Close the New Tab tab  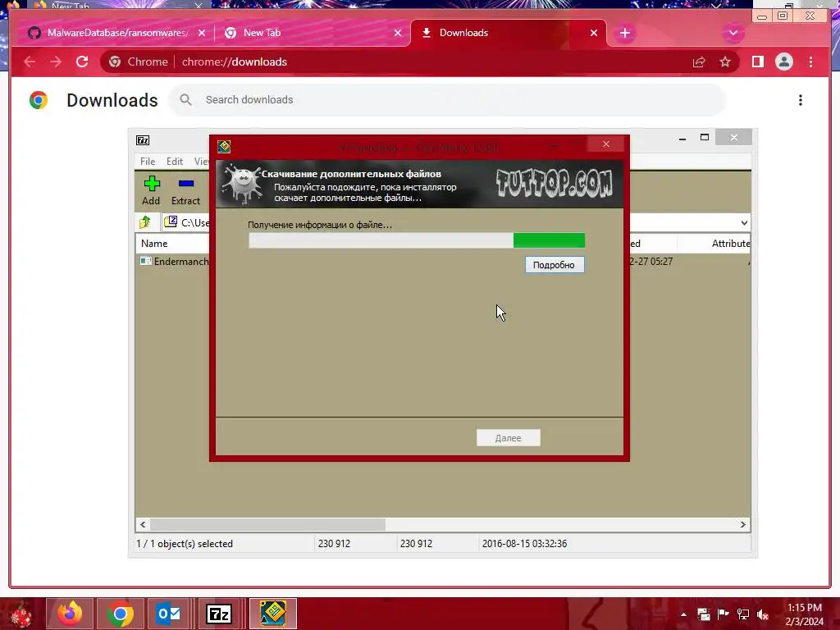tap(398, 33)
